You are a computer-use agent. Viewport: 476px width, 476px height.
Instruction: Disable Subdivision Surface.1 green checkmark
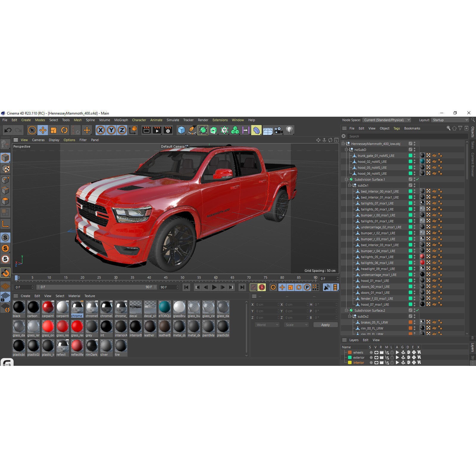tap(417, 179)
